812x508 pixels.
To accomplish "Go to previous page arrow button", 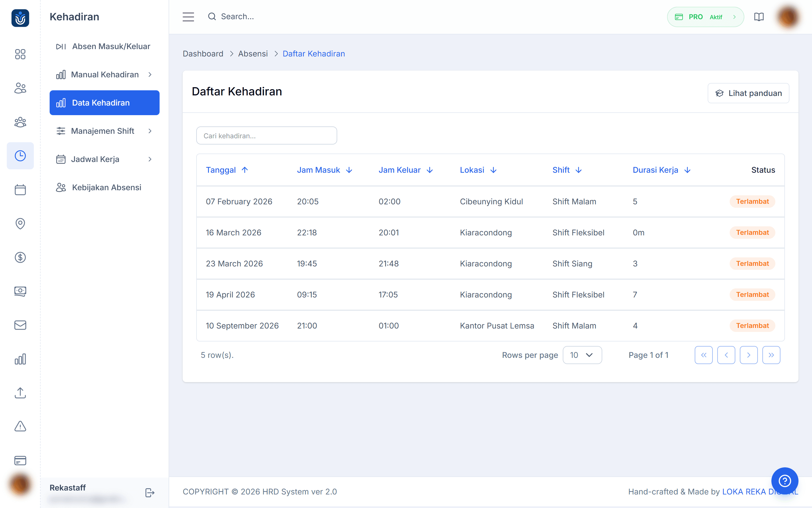I will [x=726, y=355].
